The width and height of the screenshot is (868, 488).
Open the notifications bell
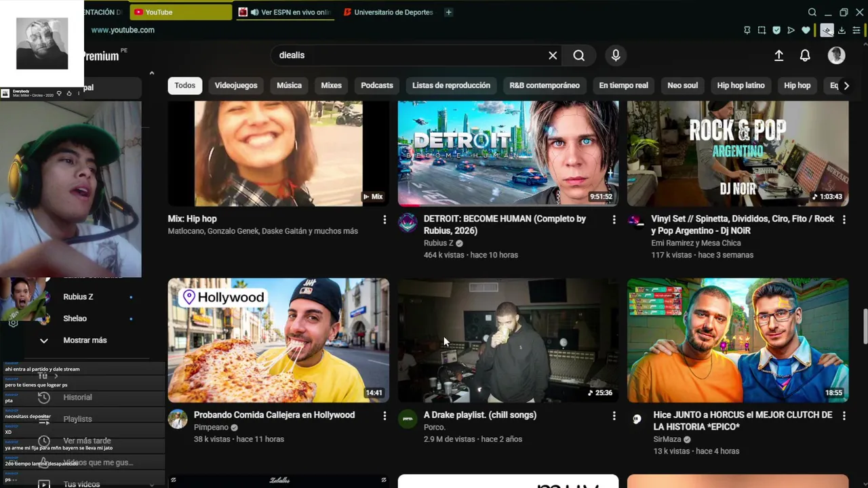click(x=805, y=56)
